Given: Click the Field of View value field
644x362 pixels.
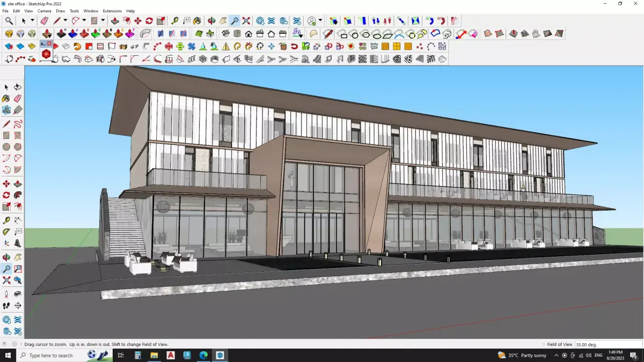Looking at the screenshot, I should [608, 344].
